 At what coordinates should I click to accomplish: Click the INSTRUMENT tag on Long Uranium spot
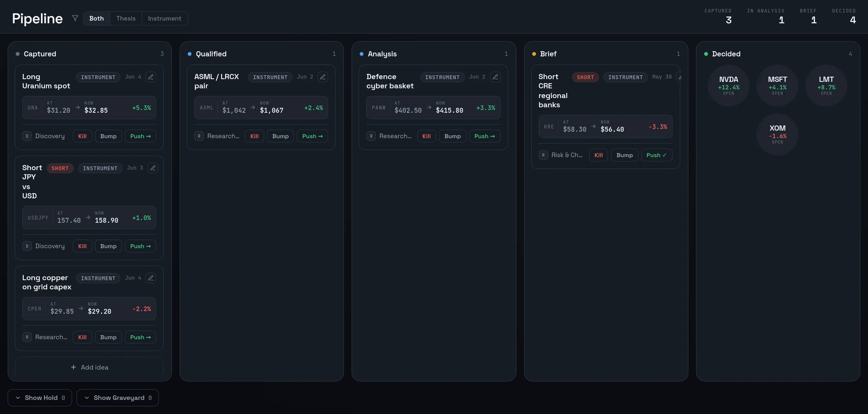(x=98, y=77)
